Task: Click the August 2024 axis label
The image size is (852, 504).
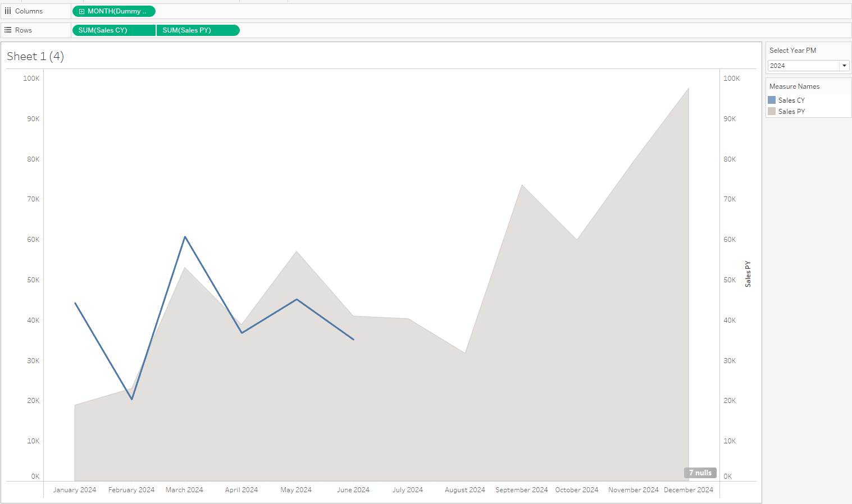Action: click(465, 490)
